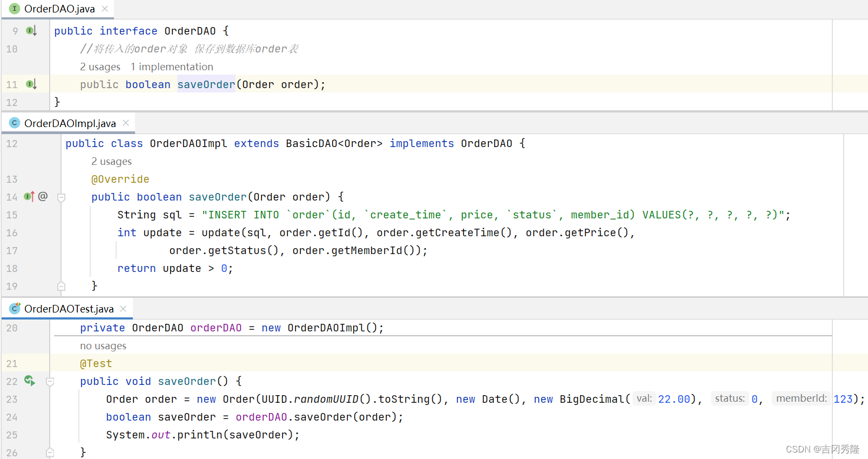This screenshot has height=459, width=868.
Task: Click the @Test annotation
Action: tap(96, 364)
